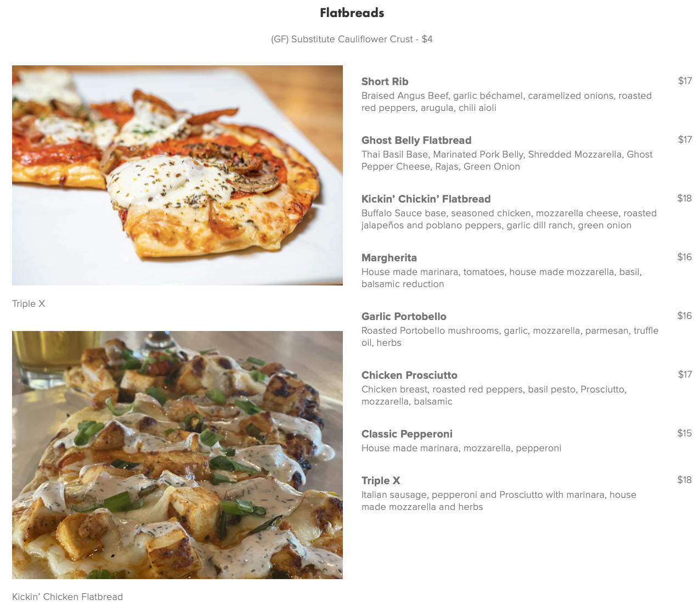This screenshot has height=606, width=700.
Task: Click the Garlic Portobello $16 price
Action: click(x=684, y=316)
